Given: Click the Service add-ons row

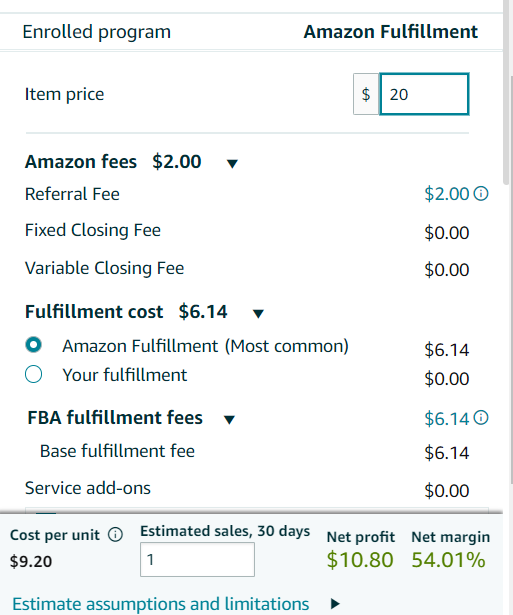Looking at the screenshot, I should pos(247,489).
